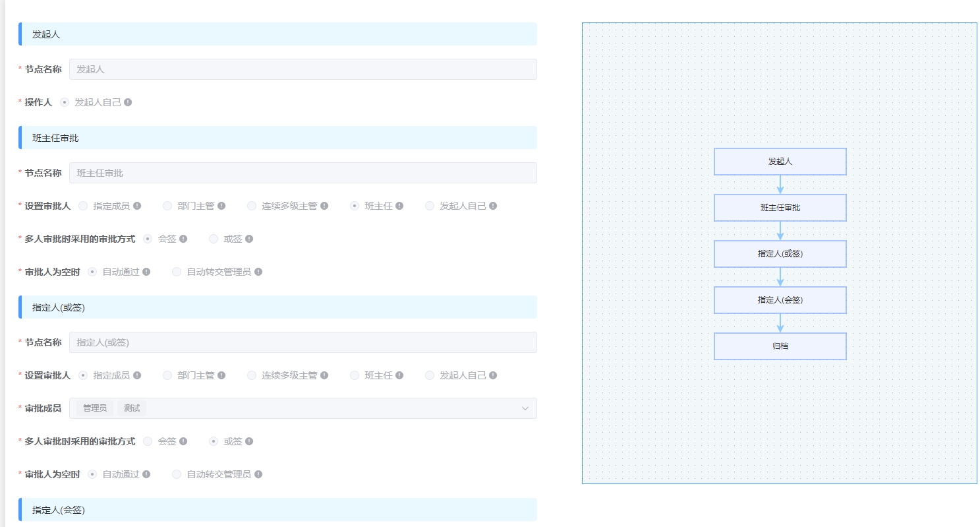Image resolution: width=980 pixels, height=527 pixels.
Task: Click the info icon beside 指定成员 option
Action: point(137,205)
